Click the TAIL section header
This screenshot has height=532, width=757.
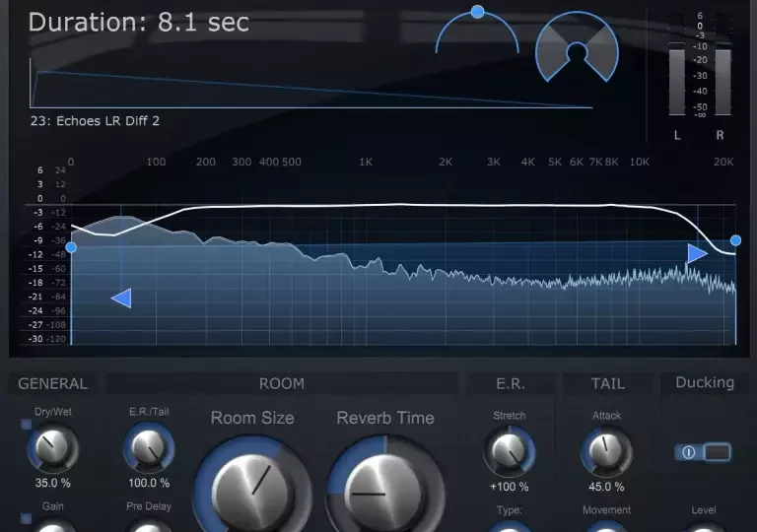pyautogui.click(x=608, y=383)
